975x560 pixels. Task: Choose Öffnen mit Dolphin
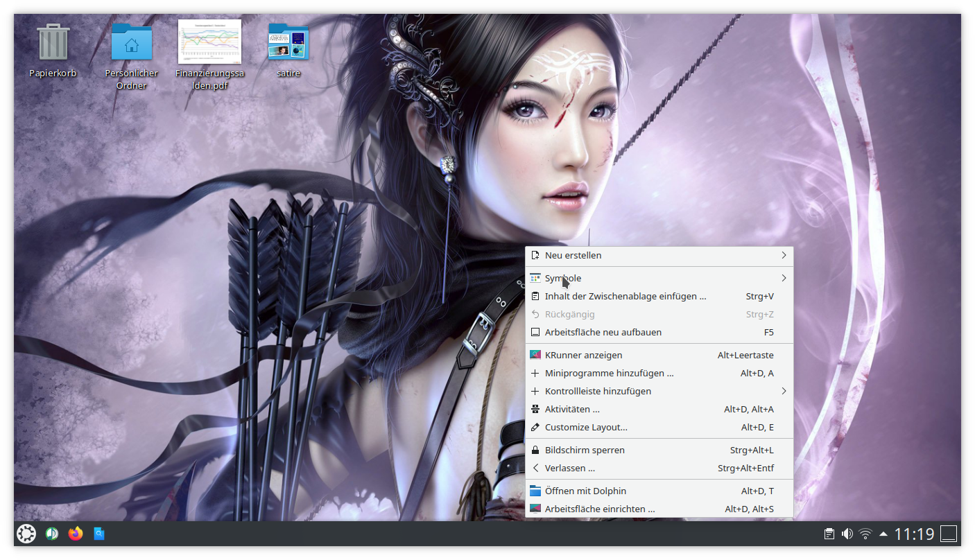659,491
